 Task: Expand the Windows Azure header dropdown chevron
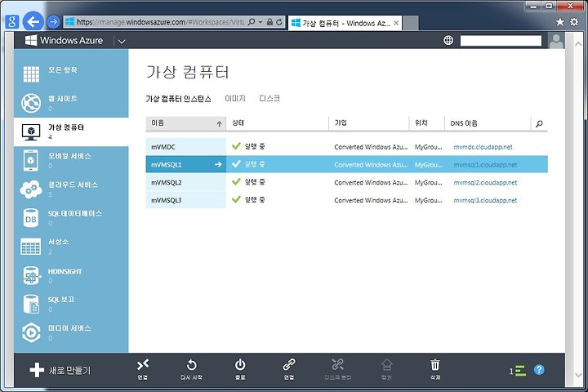[x=122, y=42]
